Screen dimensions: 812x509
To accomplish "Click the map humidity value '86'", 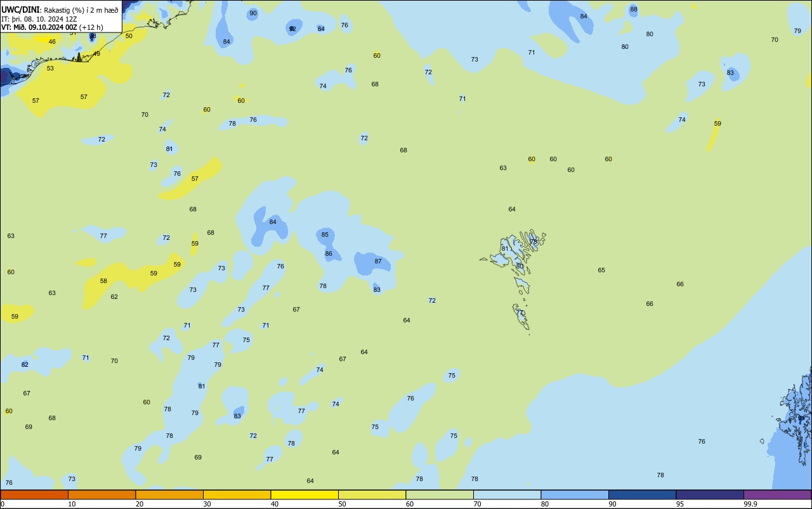I will coord(329,254).
